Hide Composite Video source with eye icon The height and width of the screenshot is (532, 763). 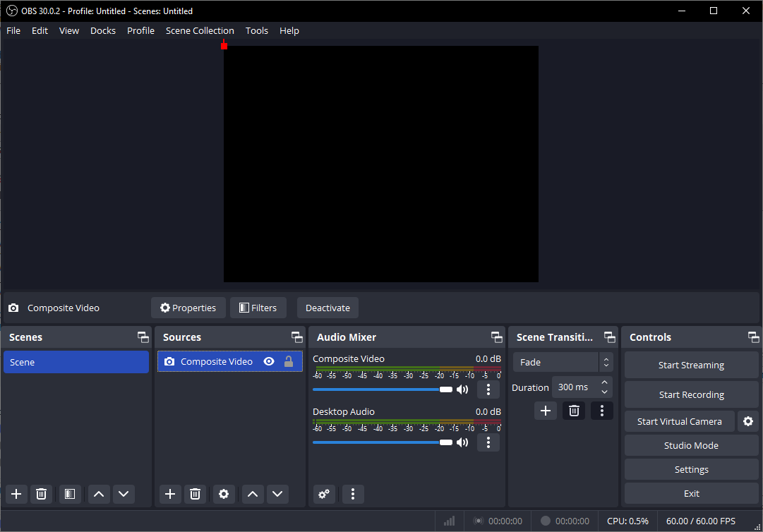[x=269, y=362]
